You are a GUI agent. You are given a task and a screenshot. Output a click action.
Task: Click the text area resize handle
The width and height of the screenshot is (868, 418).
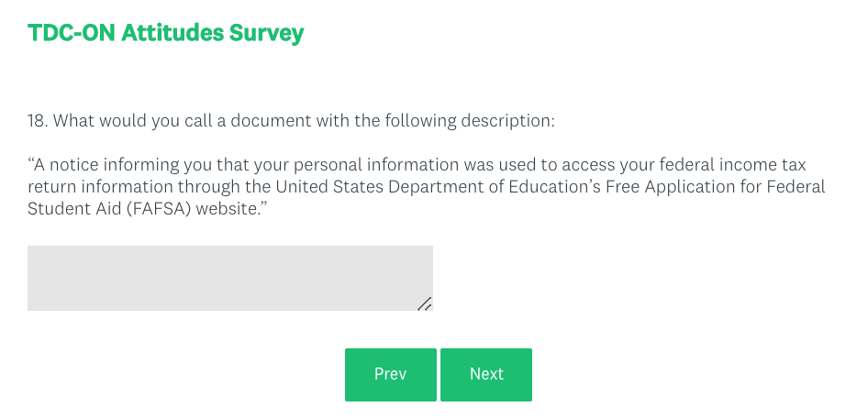(425, 303)
